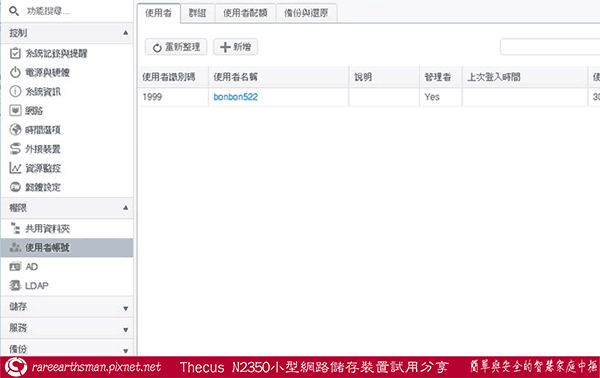
Task: Switch to the 群組 tab
Action: click(x=197, y=13)
